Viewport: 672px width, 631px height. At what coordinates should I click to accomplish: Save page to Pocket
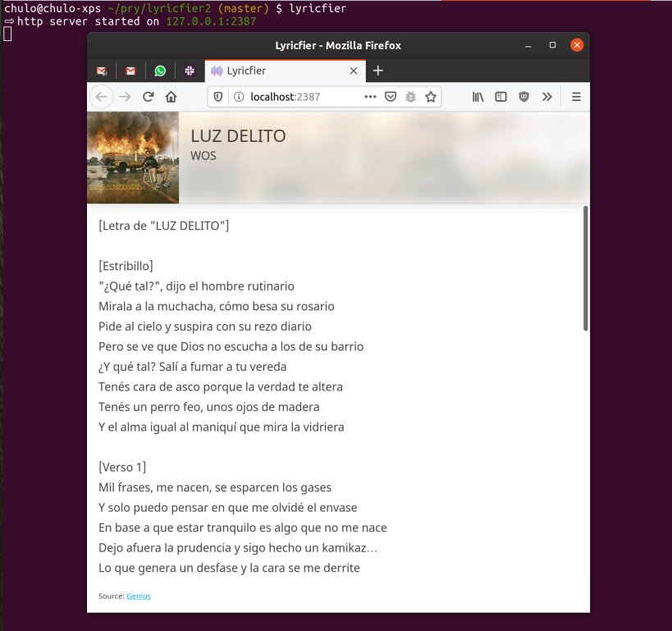coord(391,97)
